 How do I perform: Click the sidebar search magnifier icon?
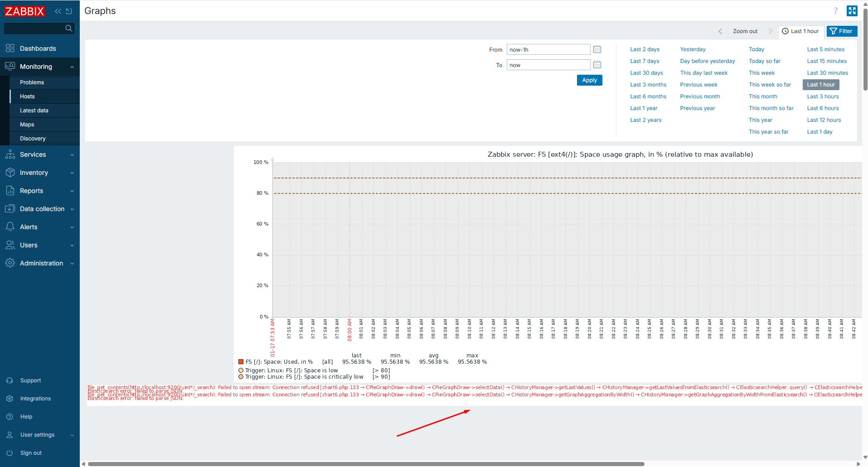coord(68,29)
